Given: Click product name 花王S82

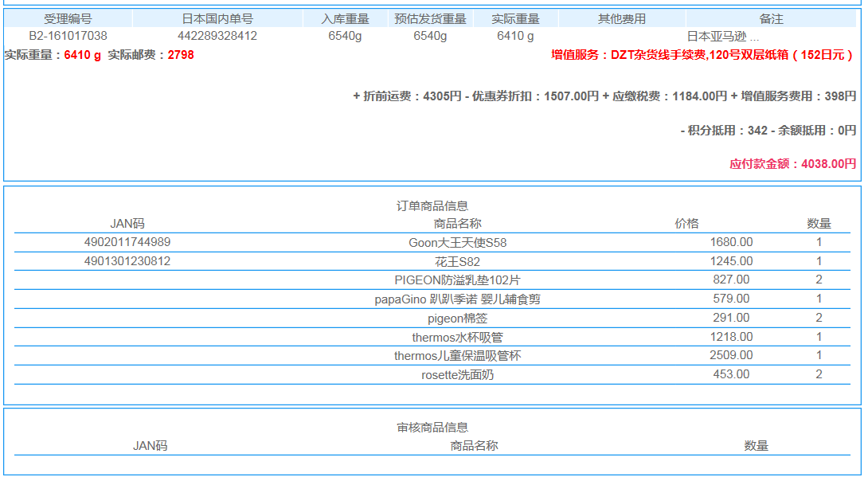Looking at the screenshot, I should (457, 262).
